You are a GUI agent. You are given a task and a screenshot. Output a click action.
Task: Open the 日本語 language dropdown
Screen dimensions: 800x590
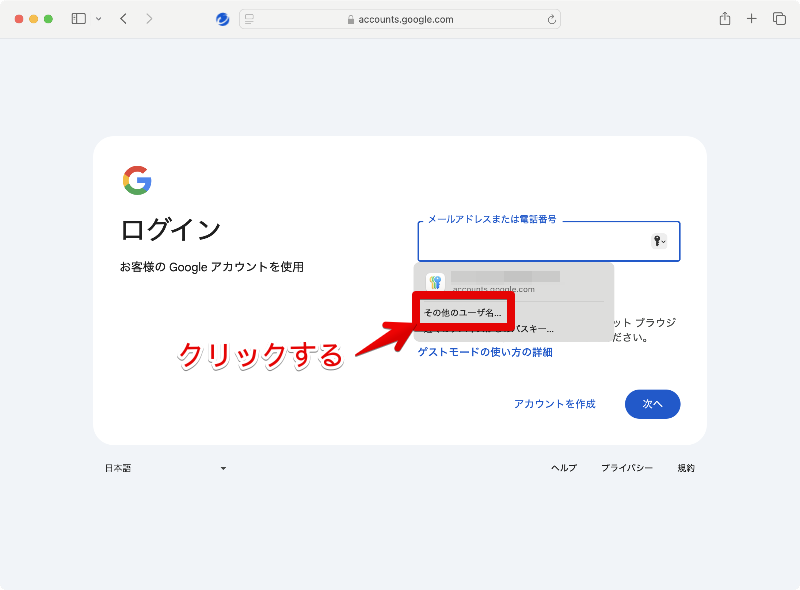pos(166,468)
